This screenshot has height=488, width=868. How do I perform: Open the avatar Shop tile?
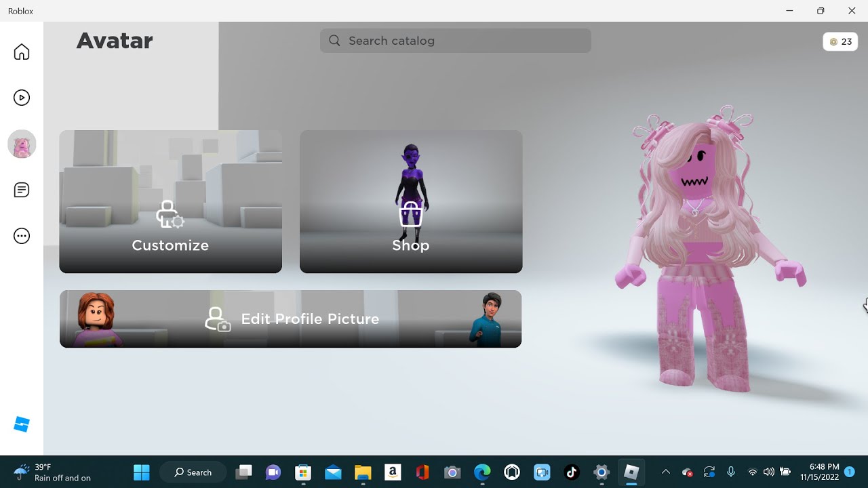(x=411, y=201)
